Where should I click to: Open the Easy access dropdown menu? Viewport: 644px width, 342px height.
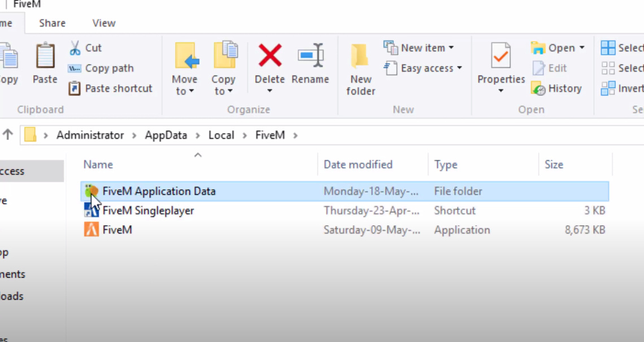[x=423, y=68]
